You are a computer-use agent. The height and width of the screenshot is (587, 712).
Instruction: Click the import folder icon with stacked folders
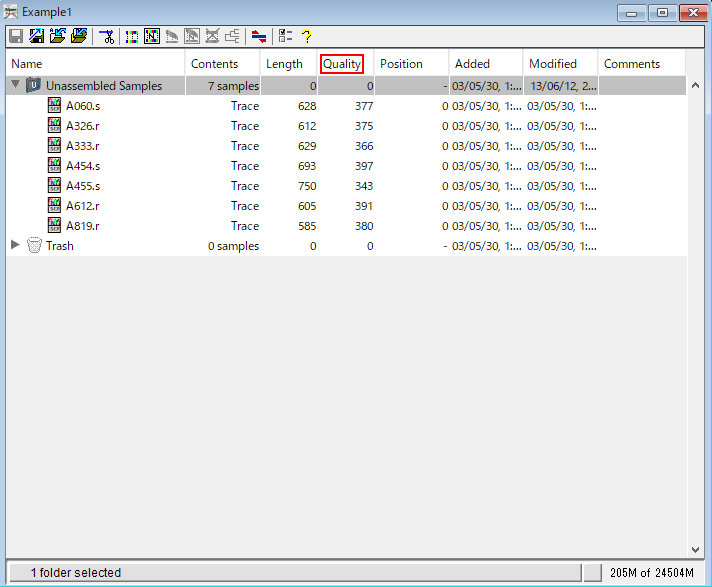[x=79, y=36]
